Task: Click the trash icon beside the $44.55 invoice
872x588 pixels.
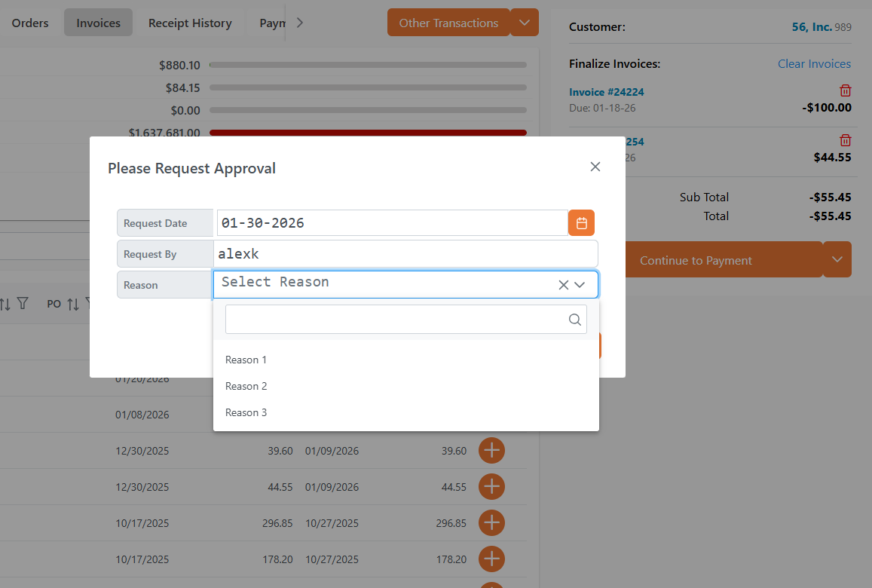Action: [846, 140]
